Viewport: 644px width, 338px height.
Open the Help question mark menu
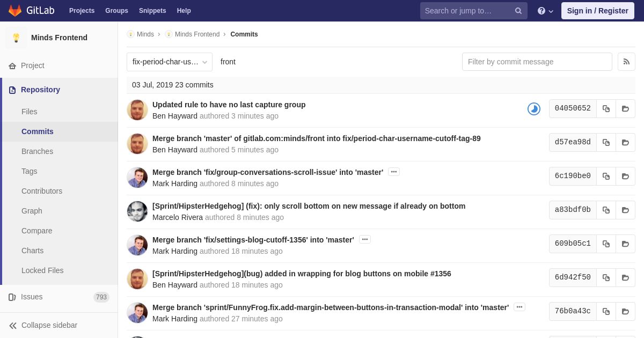click(x=545, y=11)
